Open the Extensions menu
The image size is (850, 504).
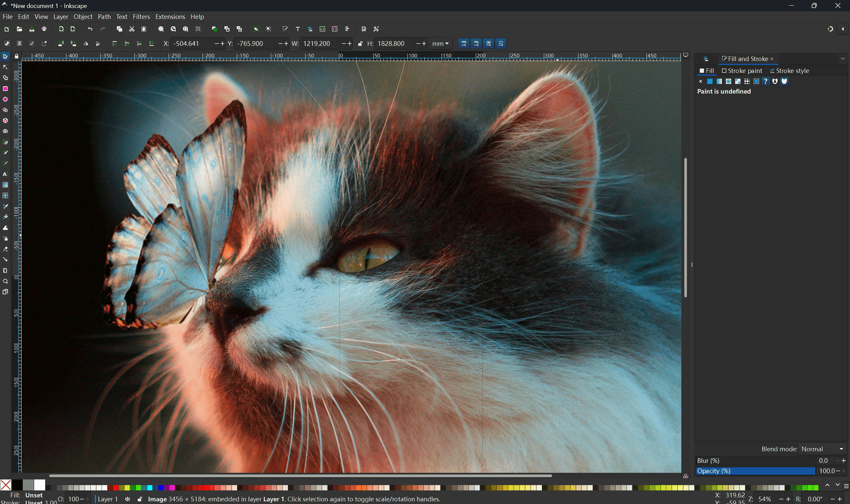tap(170, 16)
